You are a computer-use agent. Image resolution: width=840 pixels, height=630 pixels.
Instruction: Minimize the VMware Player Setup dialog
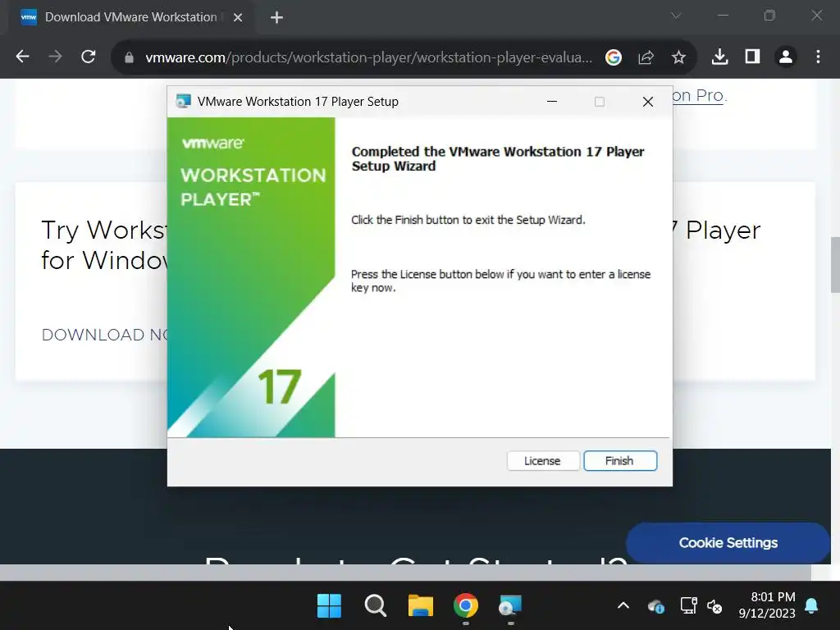click(x=552, y=101)
